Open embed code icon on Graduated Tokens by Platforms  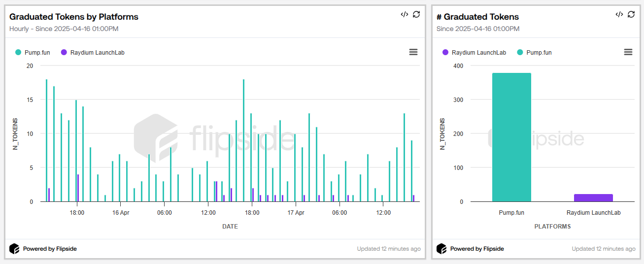(405, 14)
